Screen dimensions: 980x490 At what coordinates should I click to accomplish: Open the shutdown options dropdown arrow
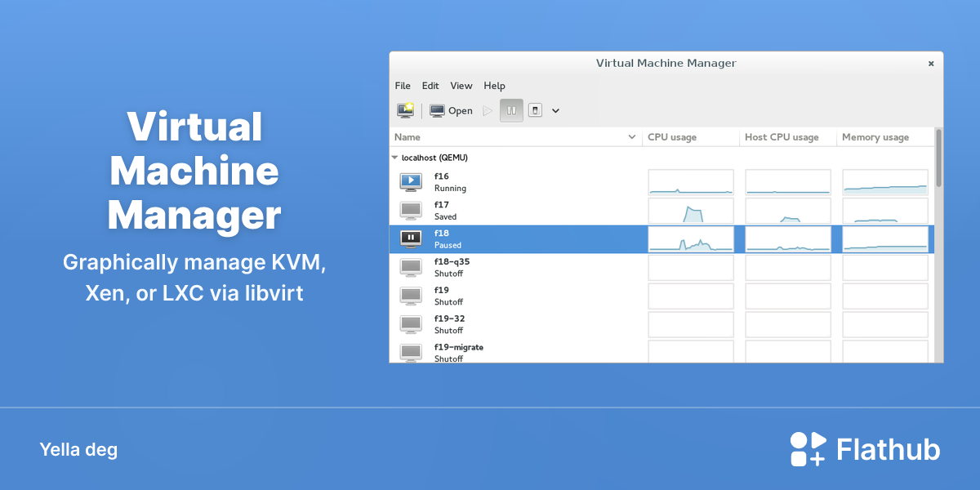[556, 110]
